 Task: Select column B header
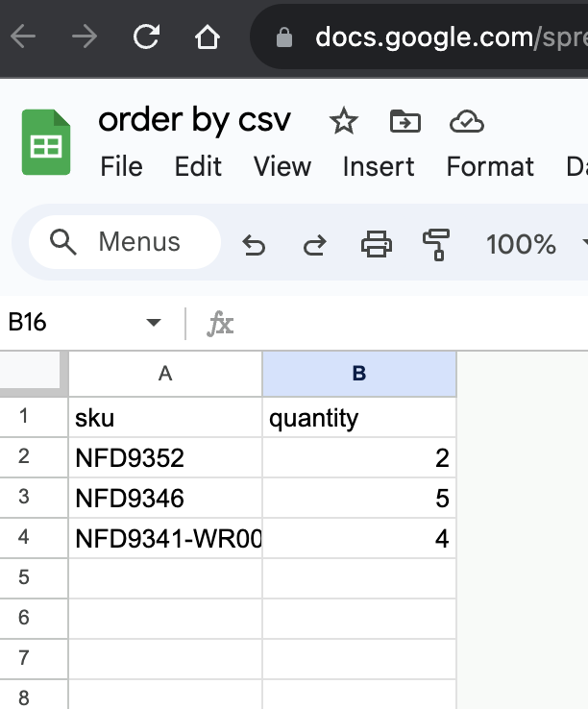pyautogui.click(x=358, y=374)
